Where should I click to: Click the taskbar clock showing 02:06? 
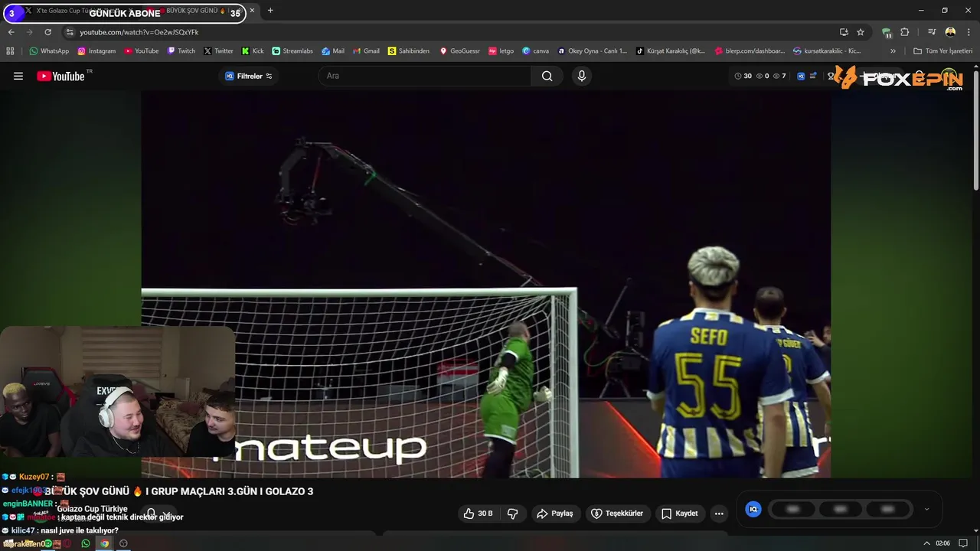pos(942,543)
